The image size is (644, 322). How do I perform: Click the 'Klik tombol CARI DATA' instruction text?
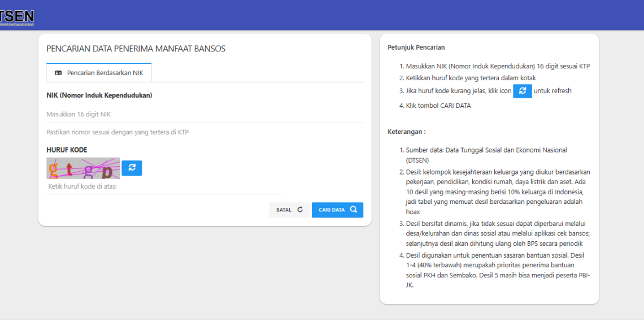point(438,106)
